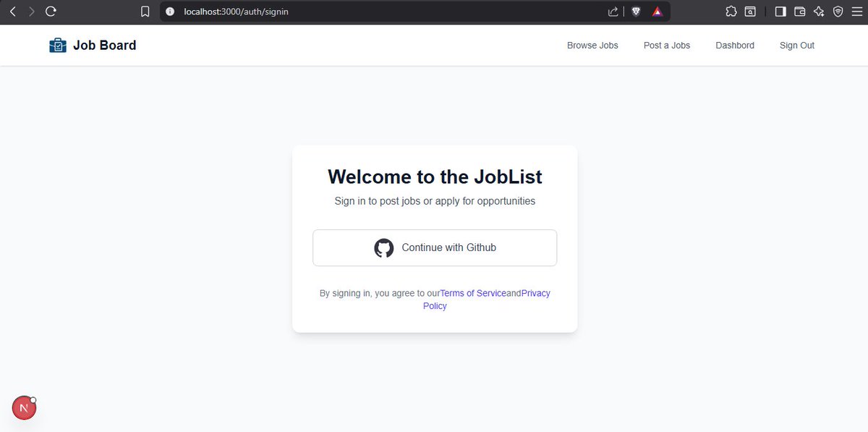
Task: Open Post a Jobs in the navbar
Action: 667,45
